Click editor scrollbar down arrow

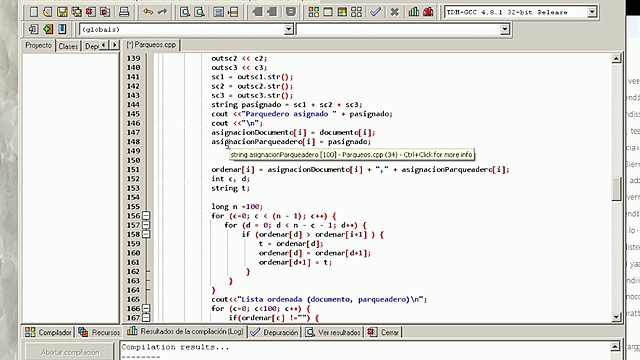pyautogui.click(x=616, y=317)
